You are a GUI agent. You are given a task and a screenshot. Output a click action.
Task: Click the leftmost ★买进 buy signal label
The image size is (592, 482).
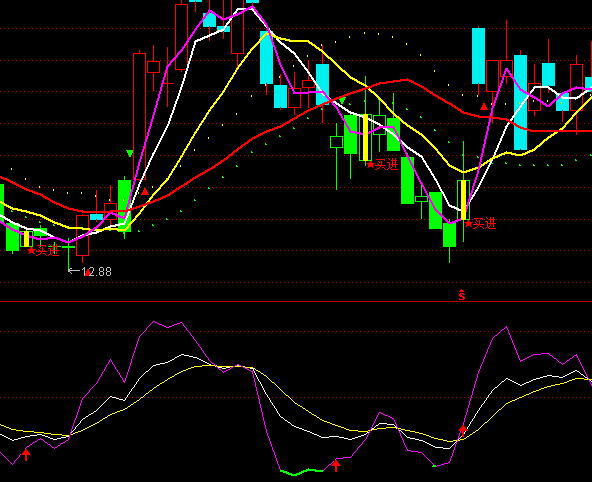43,251
